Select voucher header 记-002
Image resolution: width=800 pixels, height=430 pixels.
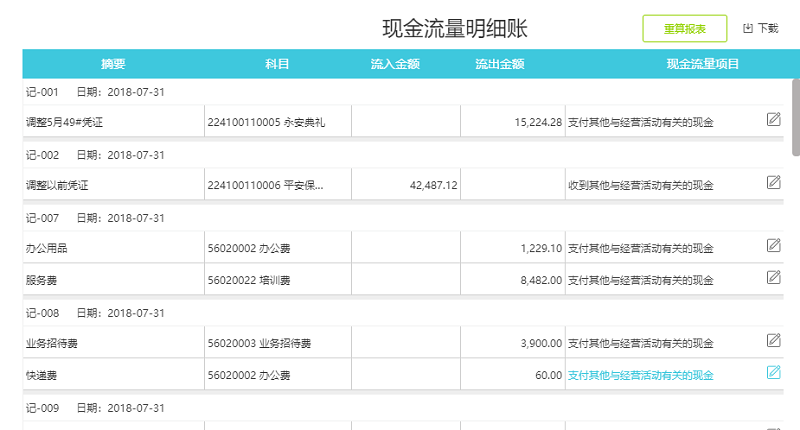pyautogui.click(x=42, y=155)
